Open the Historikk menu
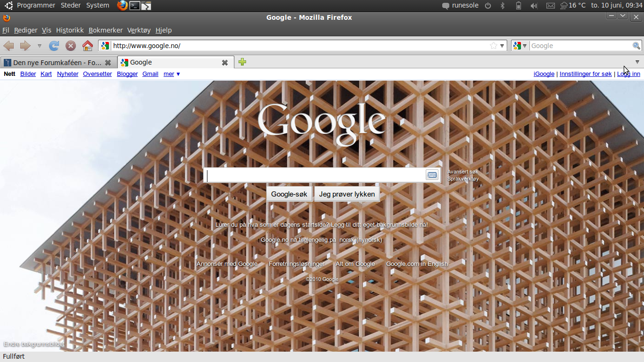Screen dimensions: 644x362 click(x=70, y=30)
